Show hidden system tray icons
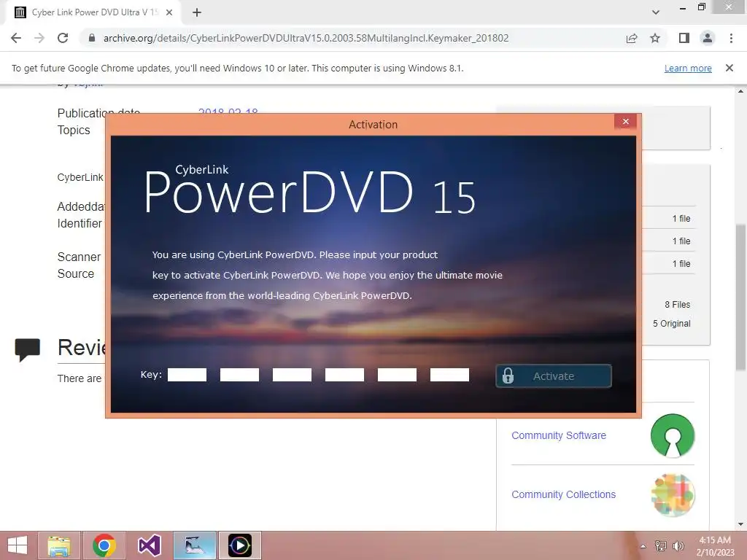Image resolution: width=747 pixels, height=560 pixels. click(x=643, y=546)
